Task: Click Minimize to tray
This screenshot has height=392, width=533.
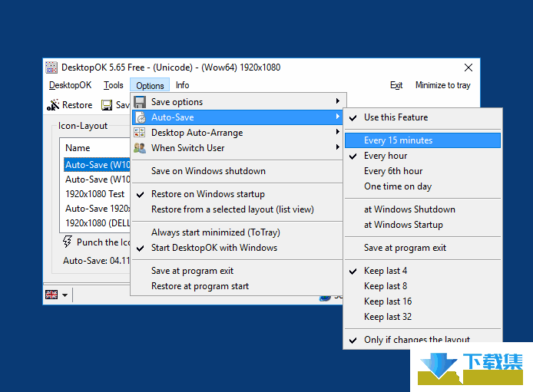Action: click(x=443, y=85)
